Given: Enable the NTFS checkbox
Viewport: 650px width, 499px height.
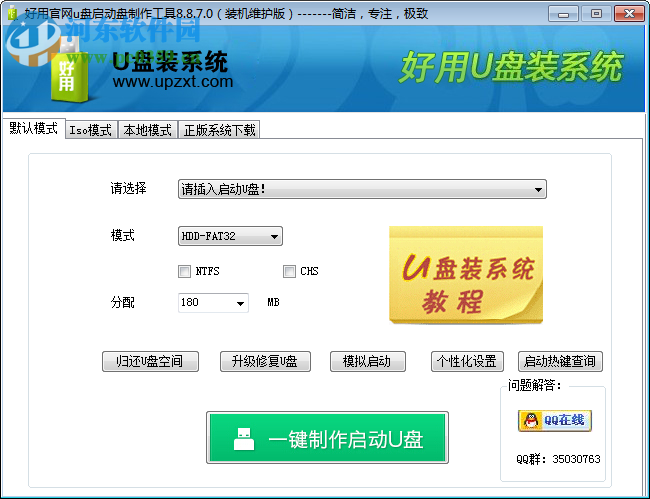Looking at the screenshot, I should pyautogui.click(x=184, y=271).
